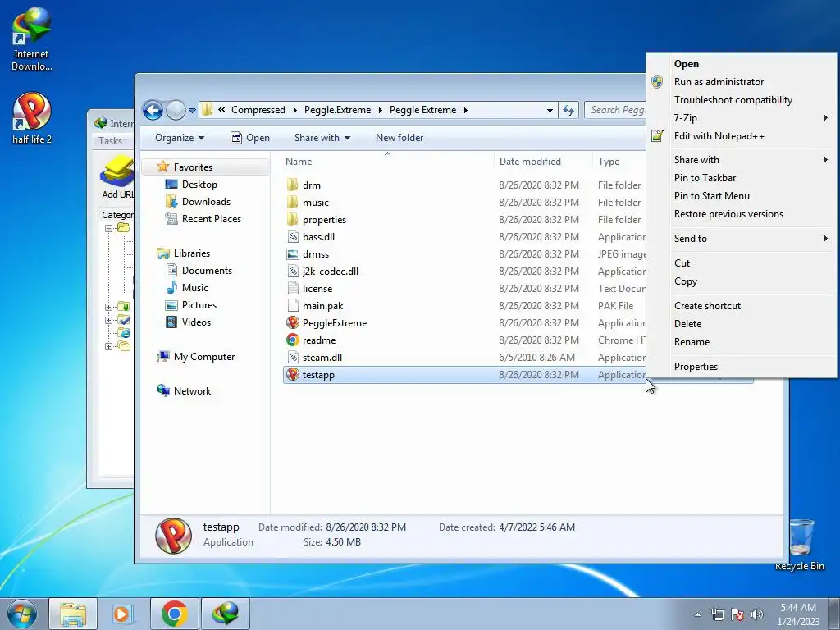Expand the Send to submenu
This screenshot has height=630, width=840.
742,239
